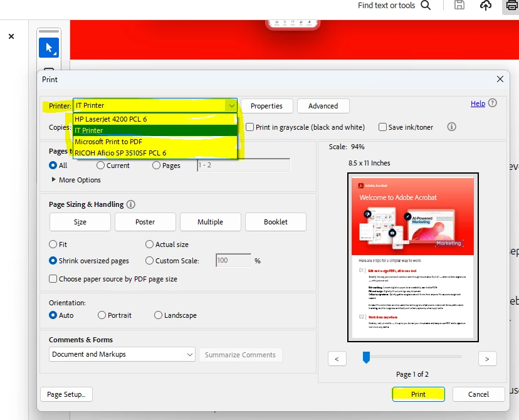Click Summarize Comments button
The image size is (519, 420).
(240, 355)
